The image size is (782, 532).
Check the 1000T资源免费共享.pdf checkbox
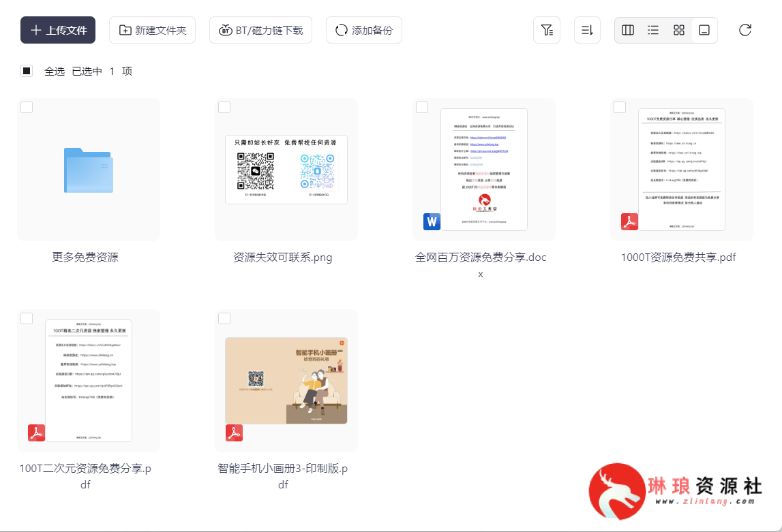620,107
